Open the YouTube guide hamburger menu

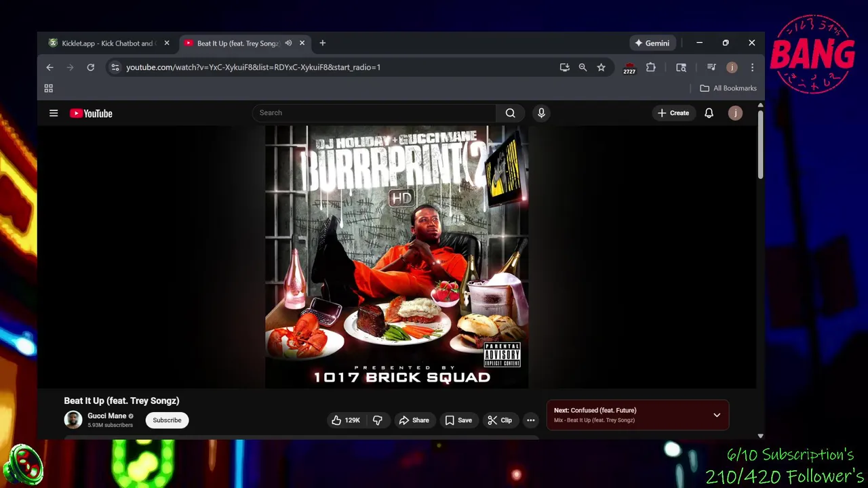[54, 113]
